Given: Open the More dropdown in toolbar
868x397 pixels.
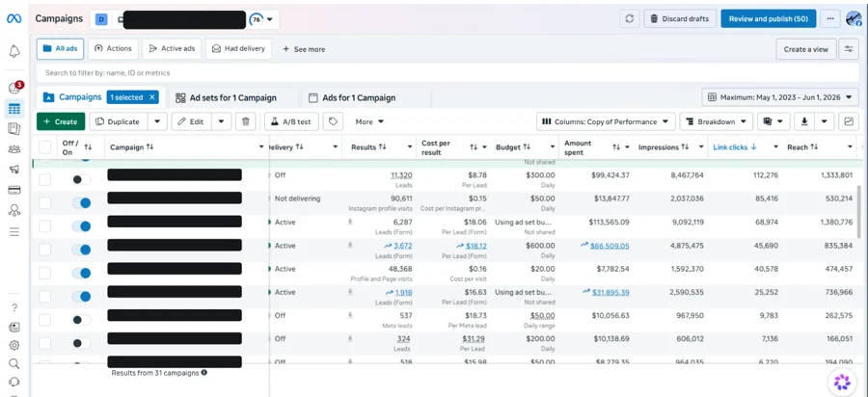Looking at the screenshot, I should click(369, 121).
